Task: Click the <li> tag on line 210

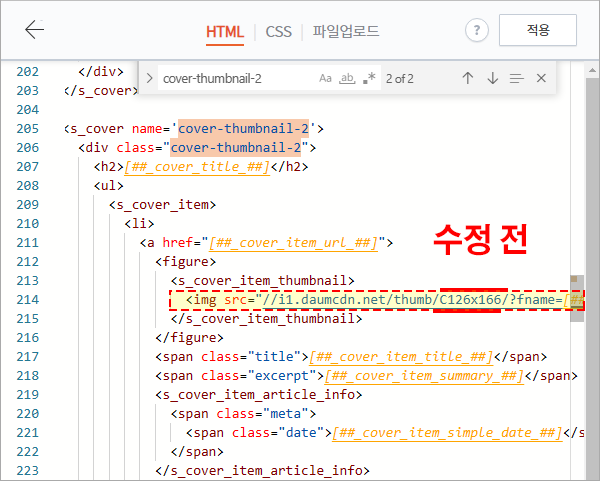Action: click(139, 223)
